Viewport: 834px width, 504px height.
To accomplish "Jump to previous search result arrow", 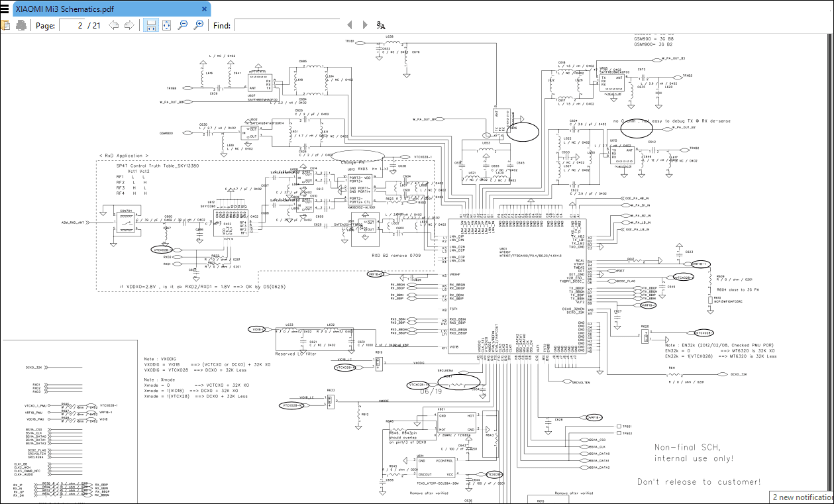I will click(x=350, y=25).
